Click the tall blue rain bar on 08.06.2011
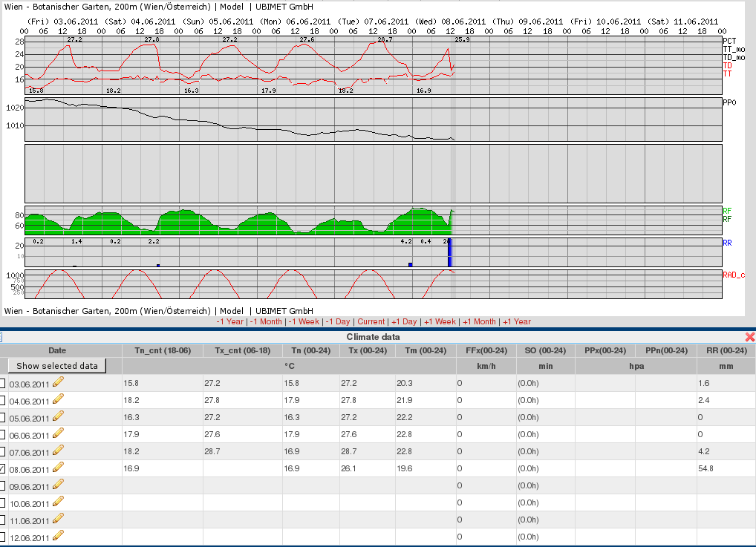Screen dimensions: 756x547 (450, 252)
